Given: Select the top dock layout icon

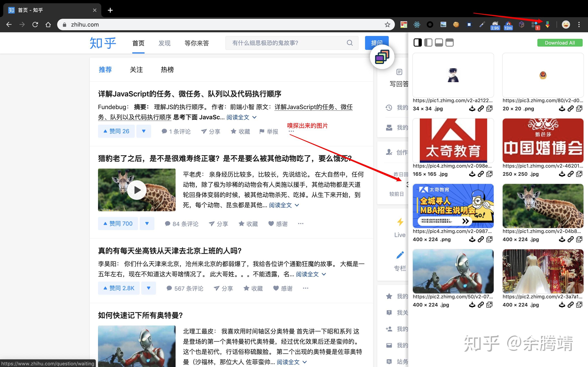Looking at the screenshot, I should tap(450, 43).
